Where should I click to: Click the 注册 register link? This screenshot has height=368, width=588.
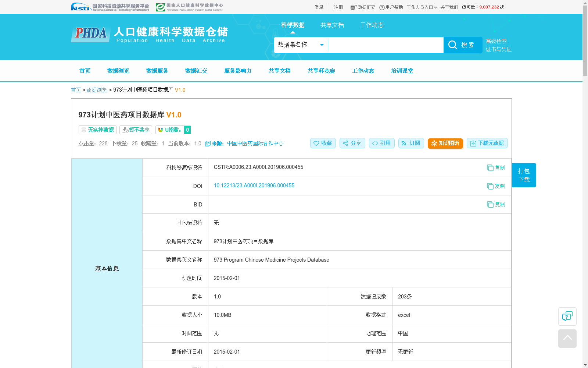point(338,7)
